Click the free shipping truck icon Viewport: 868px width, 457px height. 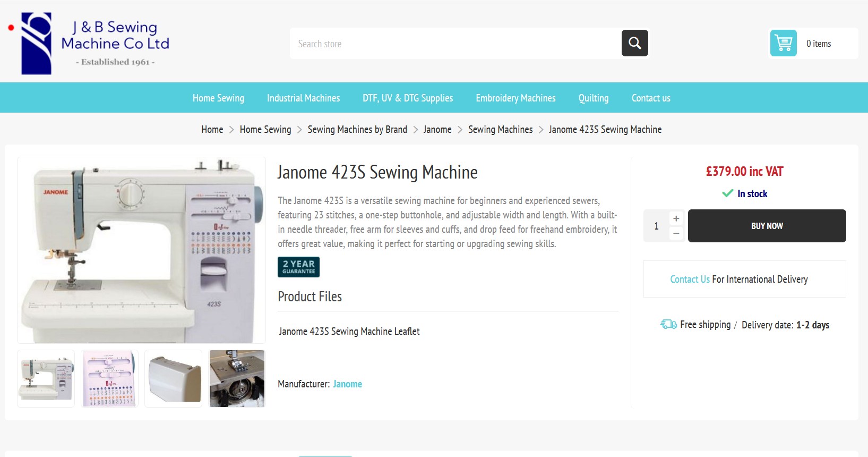668,324
